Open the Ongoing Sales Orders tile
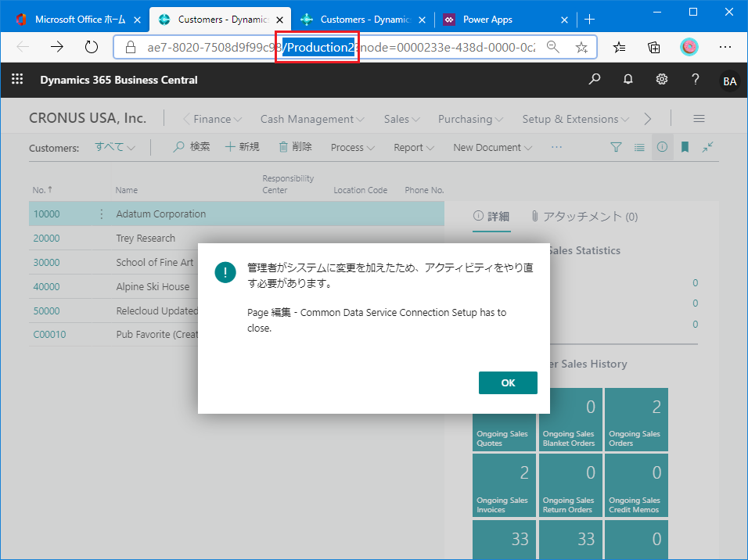The width and height of the screenshot is (748, 560). [x=636, y=420]
